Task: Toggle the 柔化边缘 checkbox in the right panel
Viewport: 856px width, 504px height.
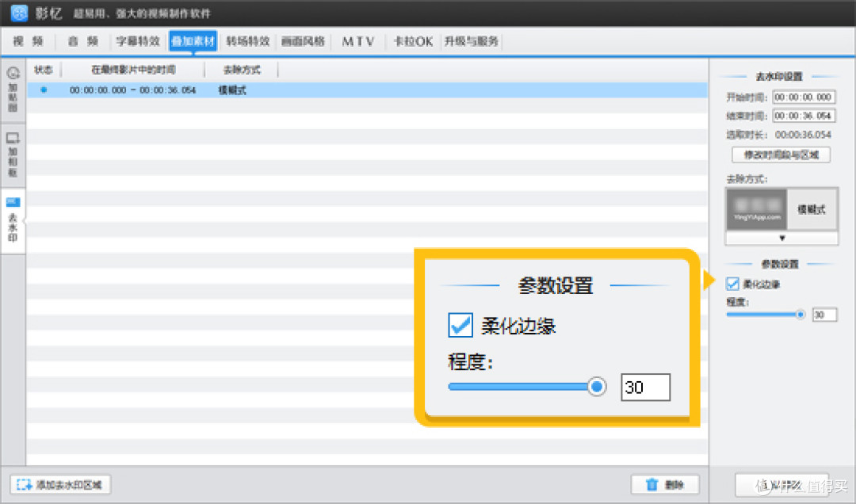Action: click(x=732, y=284)
